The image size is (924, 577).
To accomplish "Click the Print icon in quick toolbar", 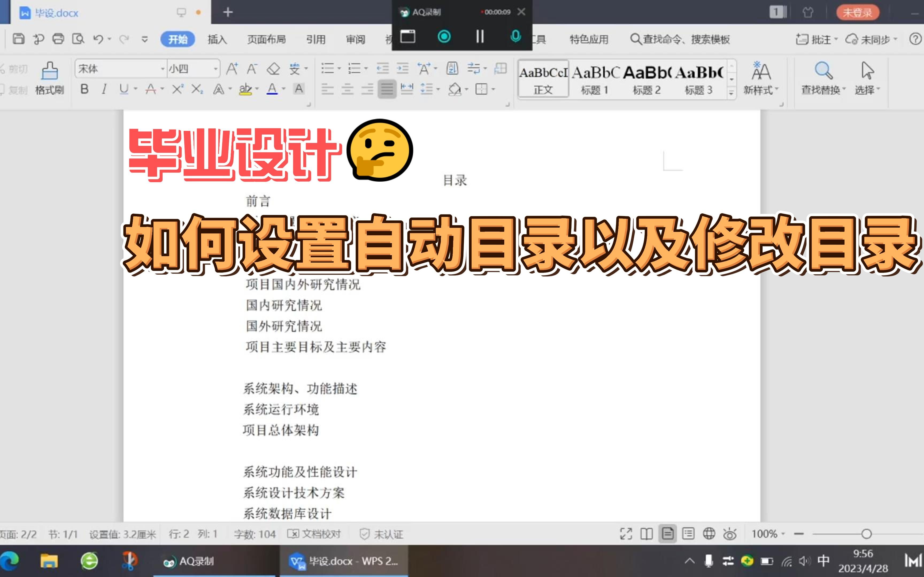I will click(x=58, y=39).
